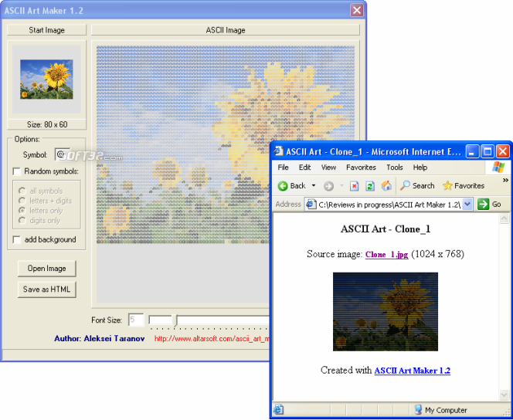
Task: Click the Symbol input field
Action: 62,154
